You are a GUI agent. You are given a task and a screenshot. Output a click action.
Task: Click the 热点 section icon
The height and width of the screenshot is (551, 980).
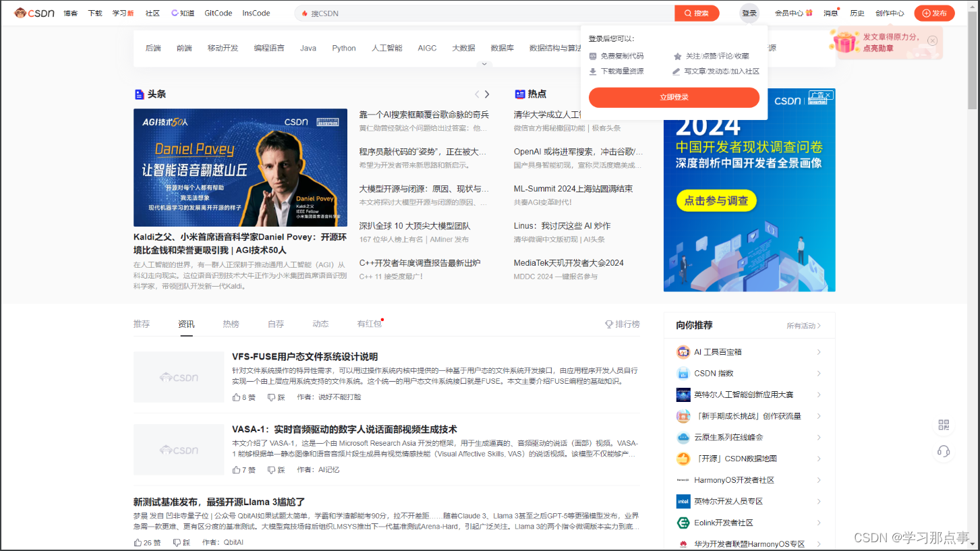pyautogui.click(x=519, y=94)
